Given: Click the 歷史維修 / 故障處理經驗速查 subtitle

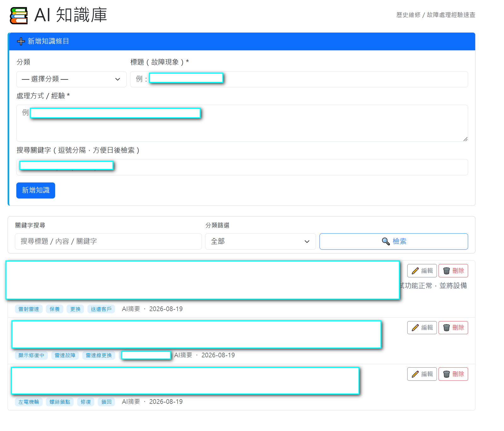Looking at the screenshot, I should pyautogui.click(x=436, y=15).
